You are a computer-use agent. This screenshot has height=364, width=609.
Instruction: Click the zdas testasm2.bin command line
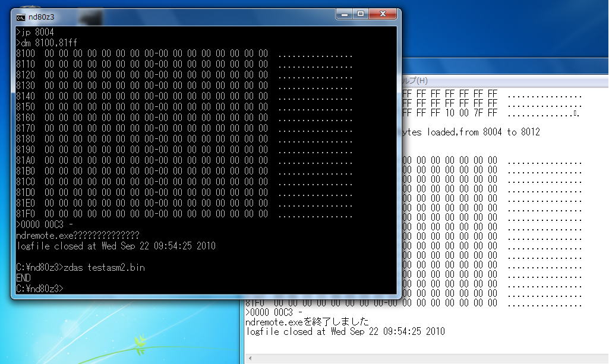[x=80, y=267]
